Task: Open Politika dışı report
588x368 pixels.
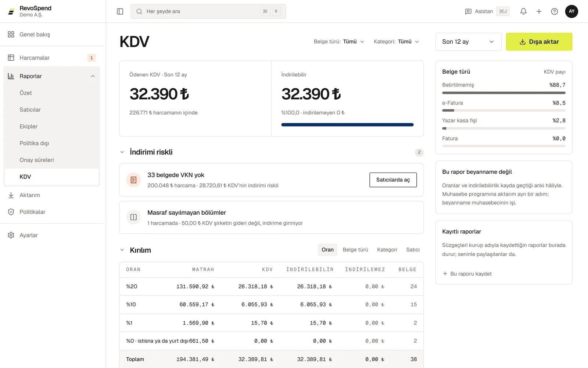Action: tap(51, 143)
